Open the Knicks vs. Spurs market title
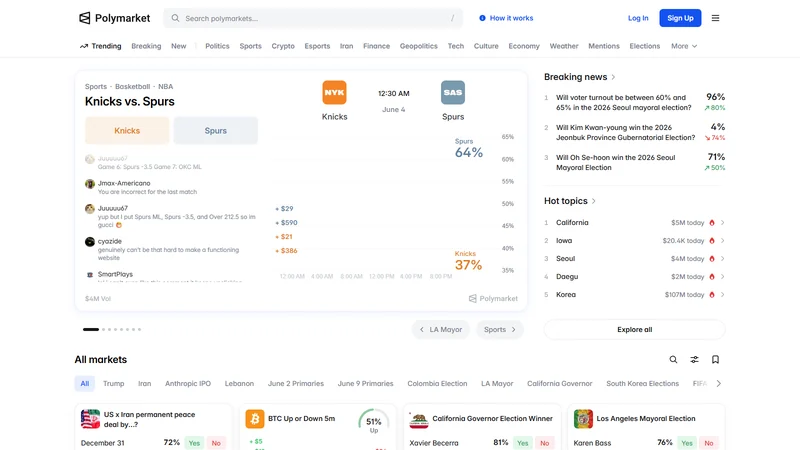The height and width of the screenshot is (450, 800). coord(130,102)
